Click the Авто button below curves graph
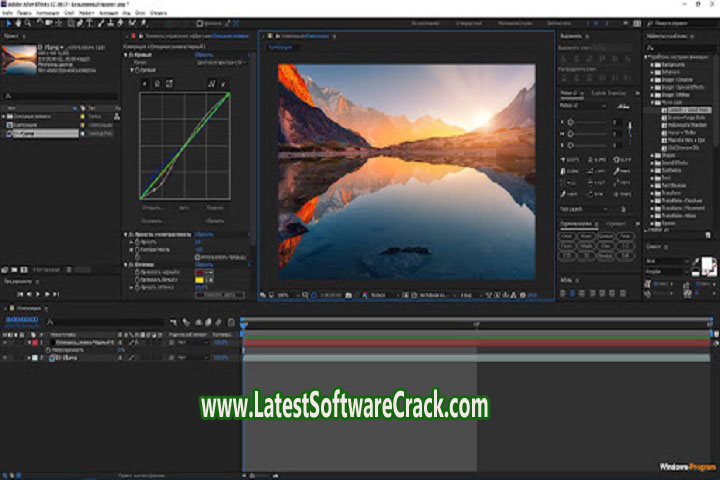720x480 pixels. 183,208
